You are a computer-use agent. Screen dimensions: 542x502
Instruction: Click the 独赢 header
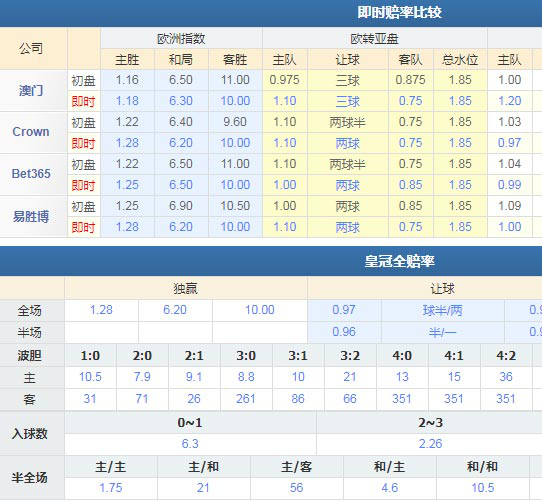coord(186,288)
